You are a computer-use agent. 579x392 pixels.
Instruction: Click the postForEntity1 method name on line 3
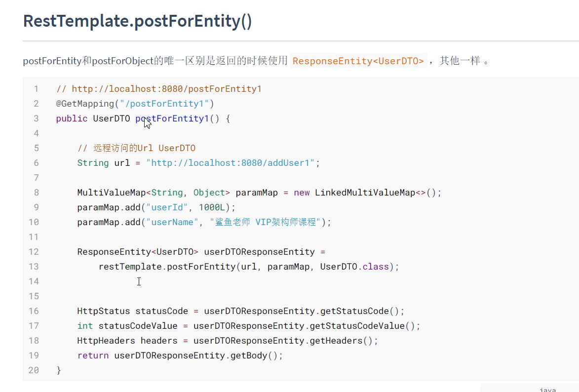click(x=171, y=118)
